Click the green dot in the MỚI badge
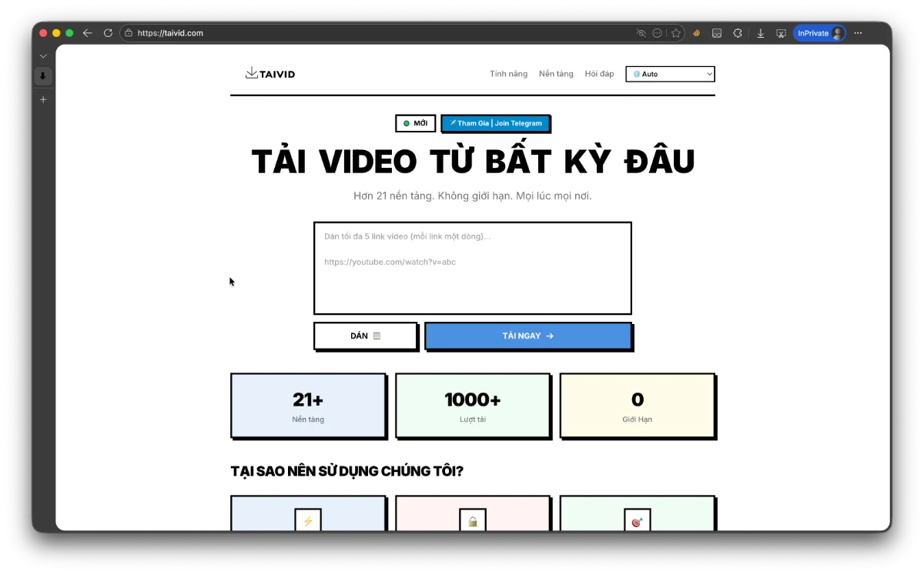 pyautogui.click(x=406, y=123)
